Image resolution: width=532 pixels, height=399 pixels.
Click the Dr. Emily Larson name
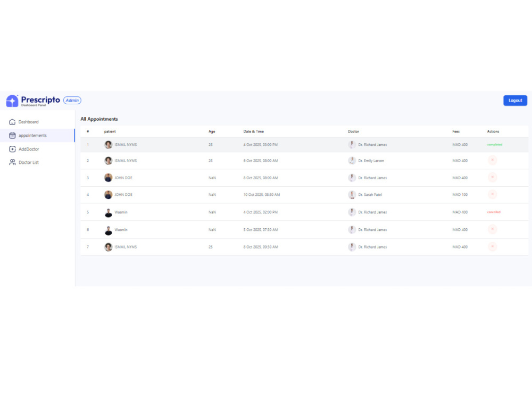pos(371,161)
